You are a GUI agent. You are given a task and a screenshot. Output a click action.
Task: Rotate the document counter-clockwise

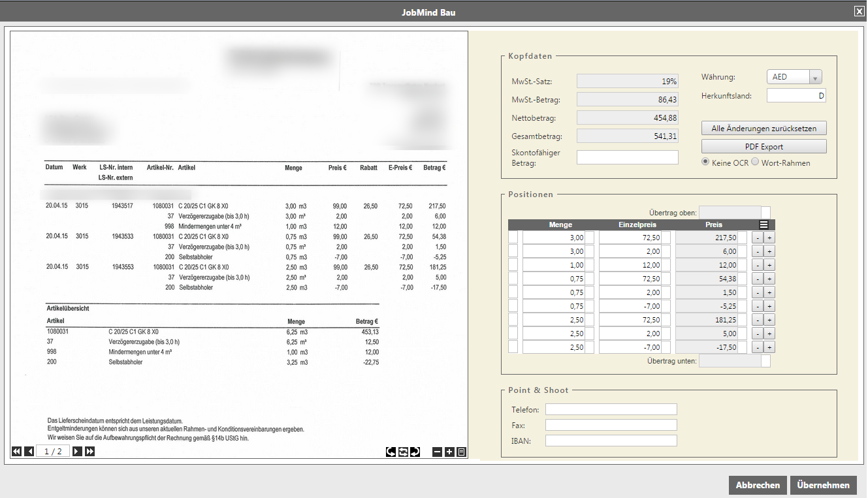(x=391, y=452)
